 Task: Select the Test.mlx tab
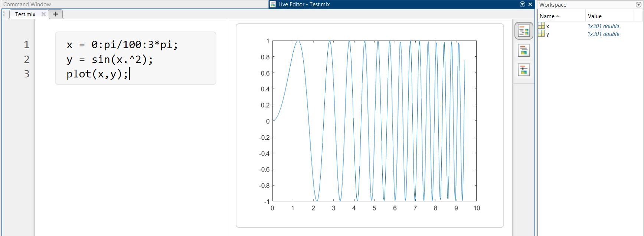click(25, 14)
